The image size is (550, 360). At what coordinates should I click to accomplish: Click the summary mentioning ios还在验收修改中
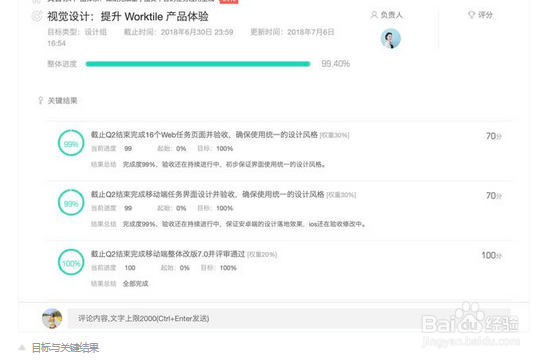point(244,224)
